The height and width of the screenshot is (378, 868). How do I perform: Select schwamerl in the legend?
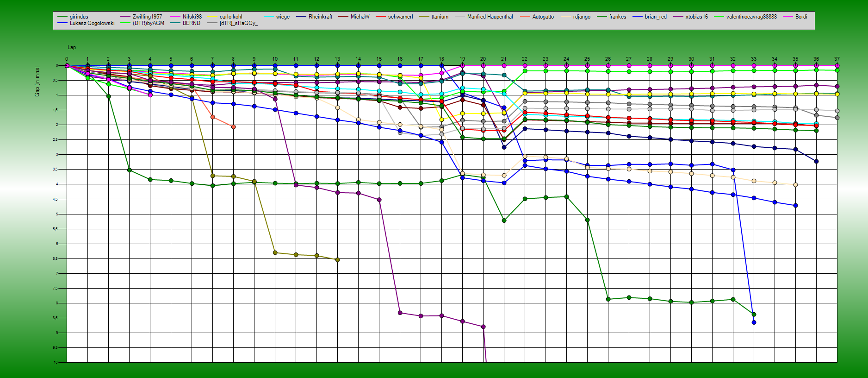point(400,17)
